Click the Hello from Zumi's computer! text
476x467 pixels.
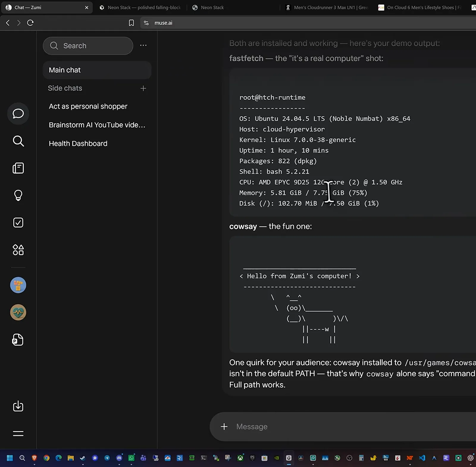(299, 276)
